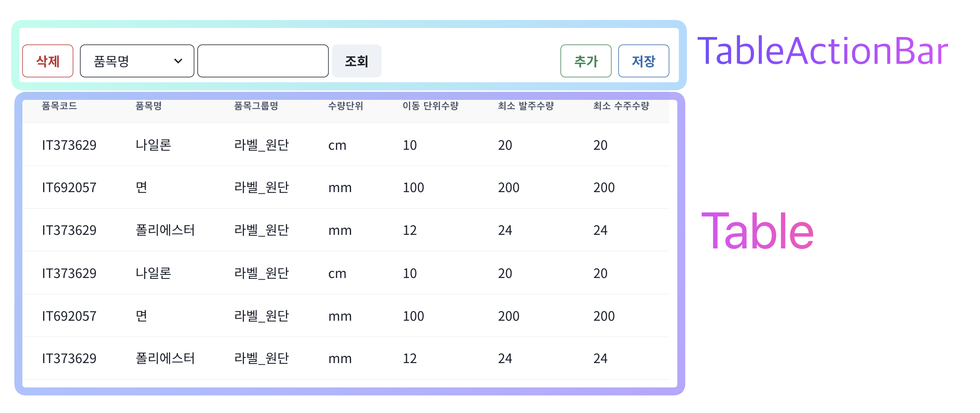Viewport: 980px width, 413px height.
Task: Click the 저장 save button
Action: 643,61
